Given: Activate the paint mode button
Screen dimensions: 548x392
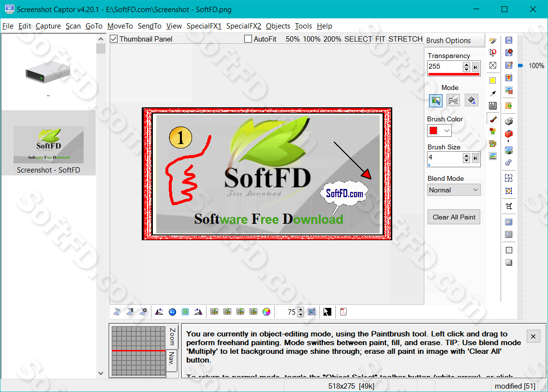Looking at the screenshot, I should (436, 101).
